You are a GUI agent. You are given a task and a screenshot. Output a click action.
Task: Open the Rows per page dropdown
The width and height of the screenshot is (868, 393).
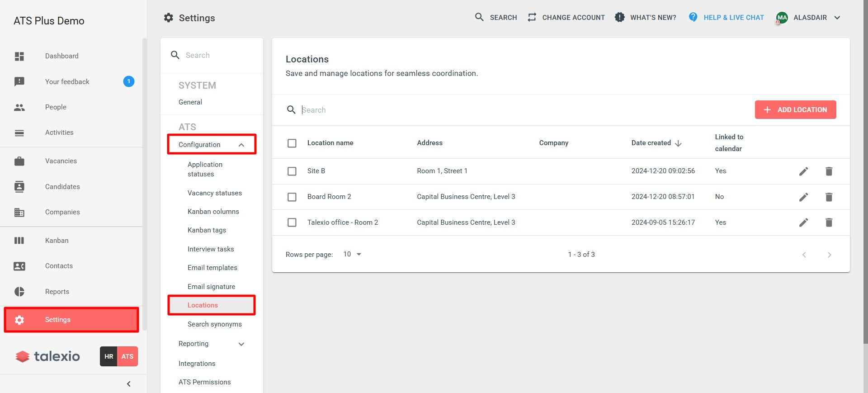[x=352, y=254]
